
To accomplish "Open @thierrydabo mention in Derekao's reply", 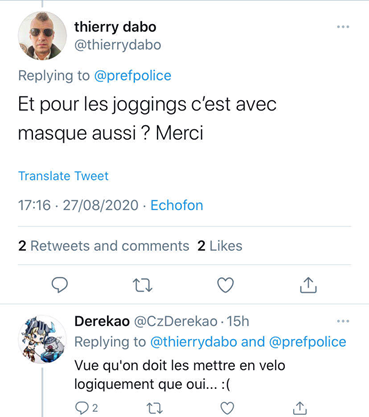I will pos(194,342).
